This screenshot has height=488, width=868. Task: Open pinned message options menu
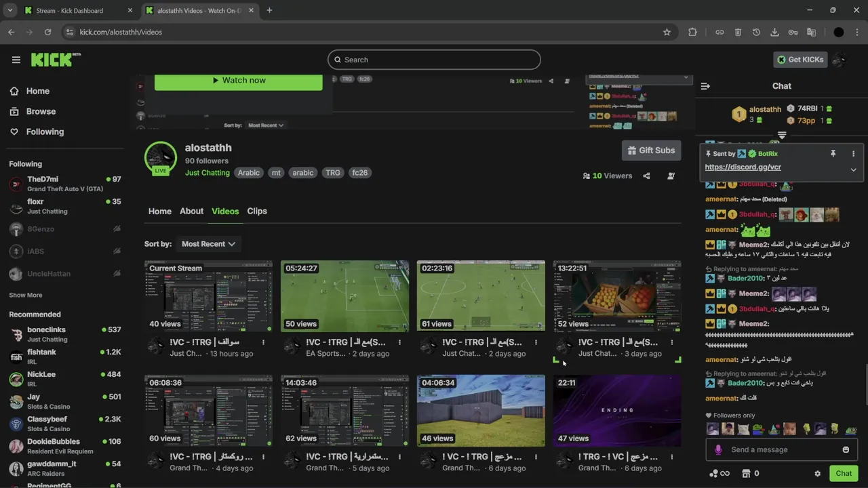(x=853, y=154)
